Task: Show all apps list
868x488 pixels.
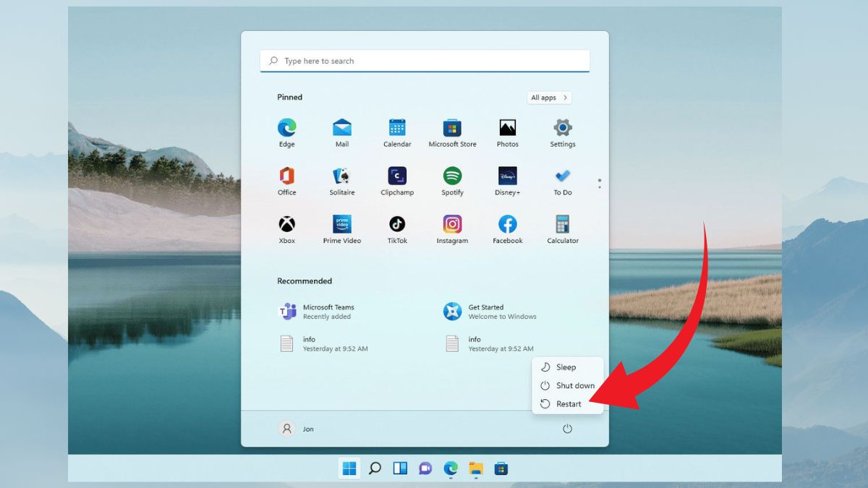Action: [549, 98]
